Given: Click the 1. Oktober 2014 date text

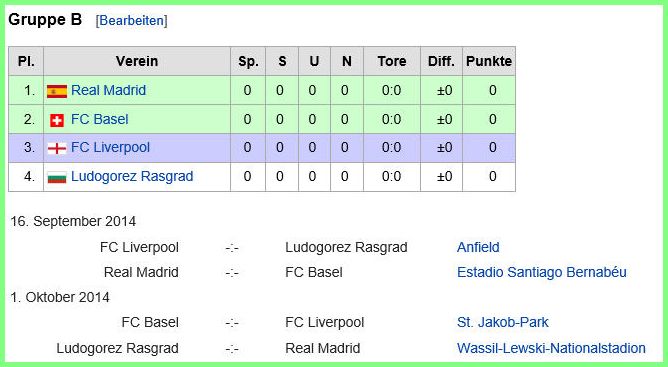Looking at the screenshot, I should pos(60,297).
